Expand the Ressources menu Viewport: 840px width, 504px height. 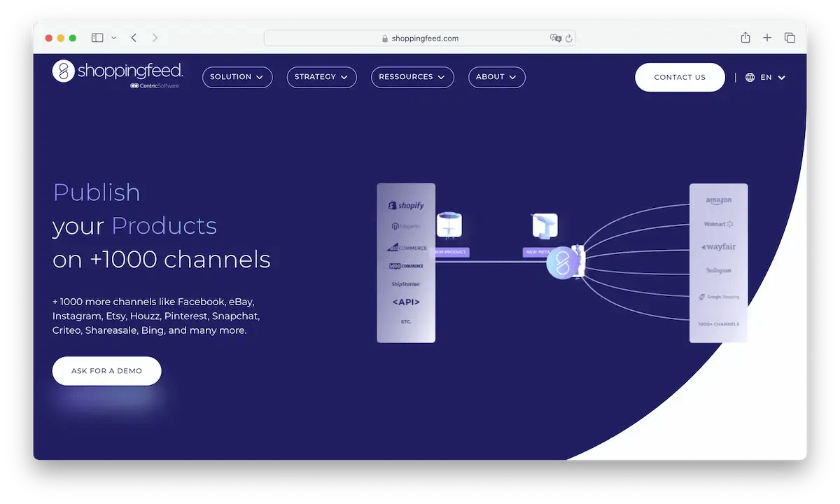coord(412,77)
